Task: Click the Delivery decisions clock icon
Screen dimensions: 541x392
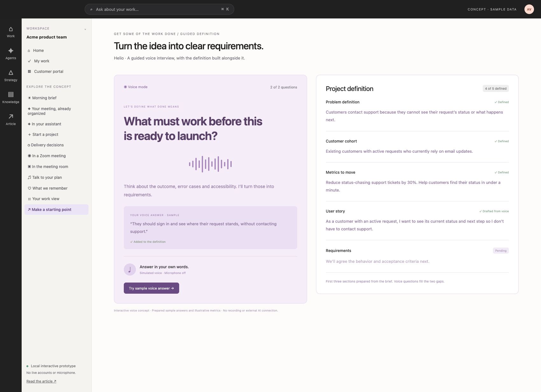Action: point(29,145)
